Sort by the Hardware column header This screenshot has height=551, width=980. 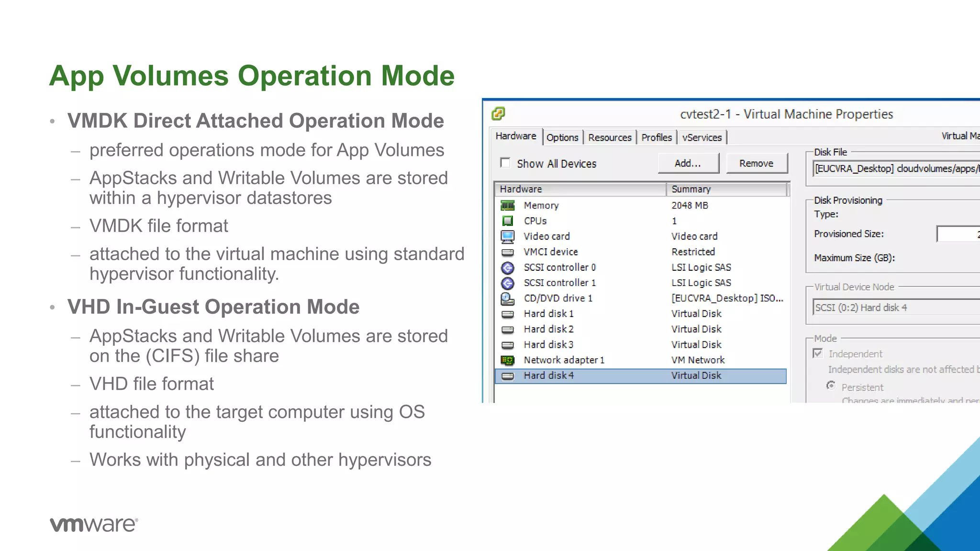pyautogui.click(x=580, y=189)
